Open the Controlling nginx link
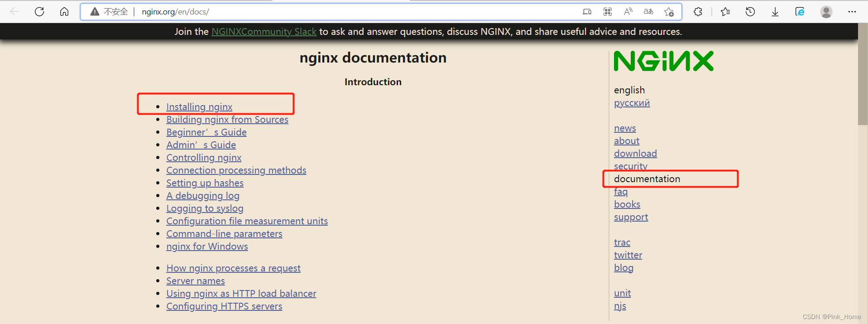Viewport: 868px width, 324px height. click(x=204, y=158)
